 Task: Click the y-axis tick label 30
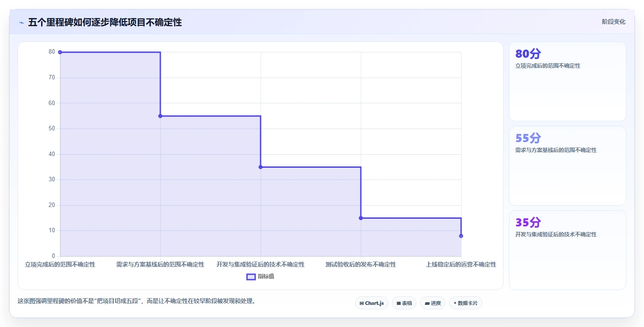click(x=52, y=180)
